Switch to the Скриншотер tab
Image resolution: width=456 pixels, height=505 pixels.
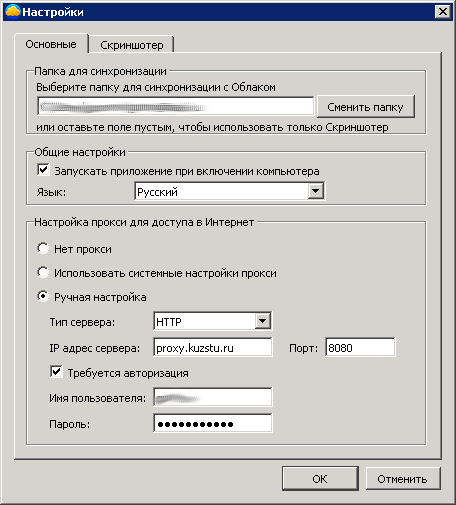pos(132,45)
